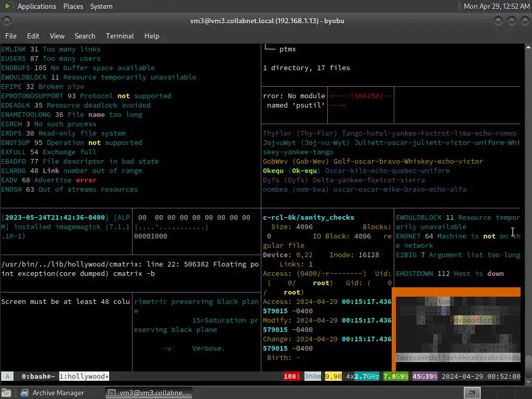
Task: Click the '1 directory, 17 files' summary
Action: click(307, 68)
